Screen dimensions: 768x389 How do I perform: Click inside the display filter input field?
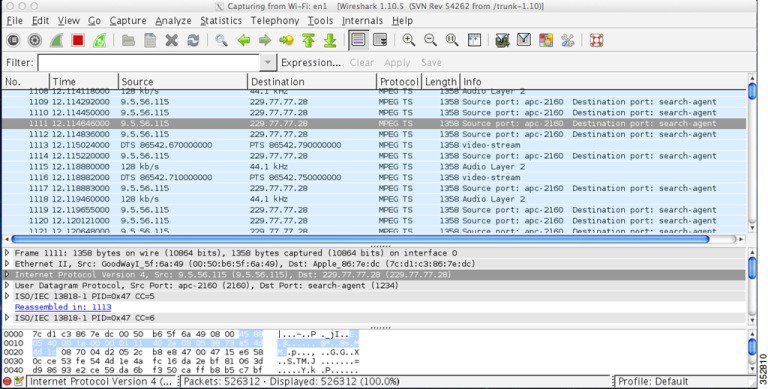[149, 63]
